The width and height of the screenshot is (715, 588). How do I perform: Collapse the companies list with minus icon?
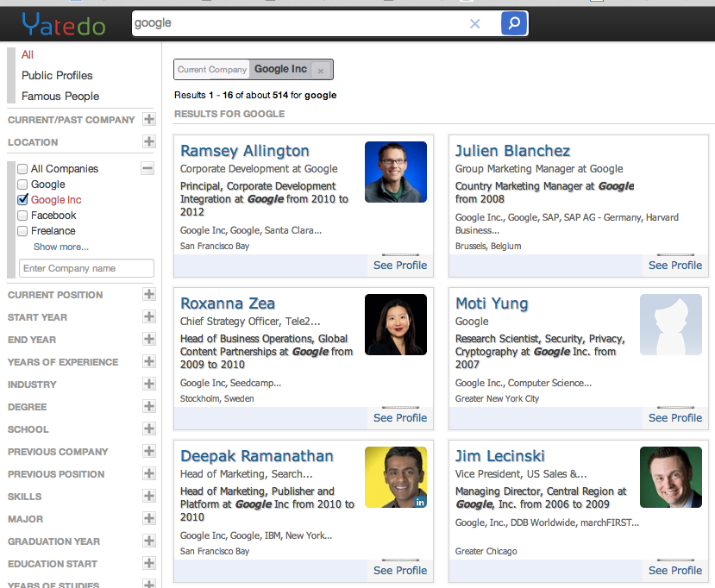pos(147,168)
